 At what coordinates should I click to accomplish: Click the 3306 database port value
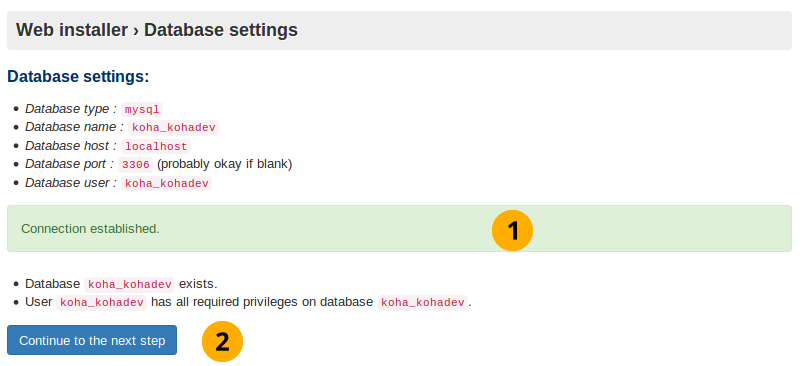136,165
